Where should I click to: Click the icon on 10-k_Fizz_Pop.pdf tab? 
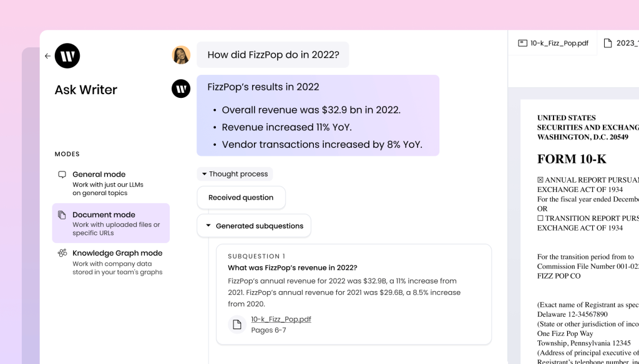click(522, 43)
